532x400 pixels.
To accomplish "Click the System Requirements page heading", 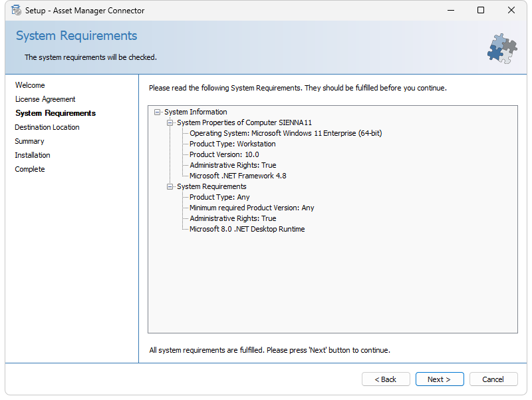I will [76, 36].
